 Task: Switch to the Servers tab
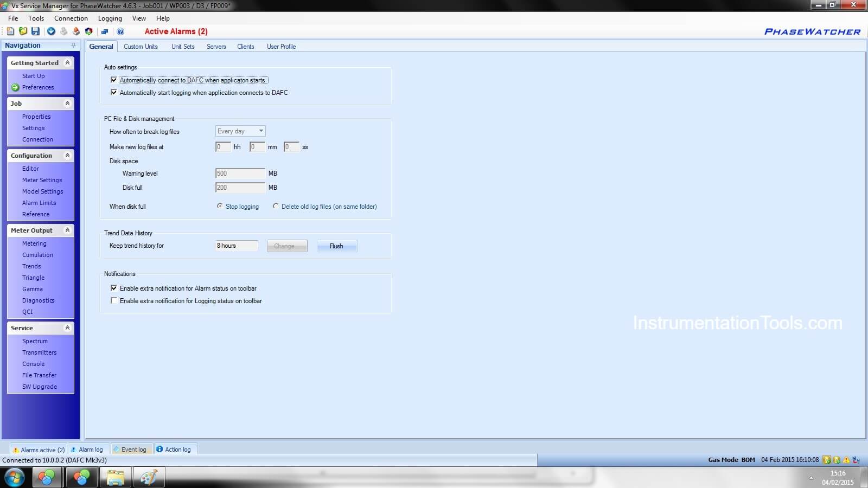coord(216,47)
